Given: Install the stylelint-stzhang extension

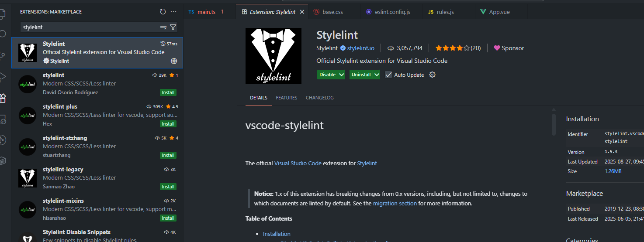Looking at the screenshot, I should [168, 155].
